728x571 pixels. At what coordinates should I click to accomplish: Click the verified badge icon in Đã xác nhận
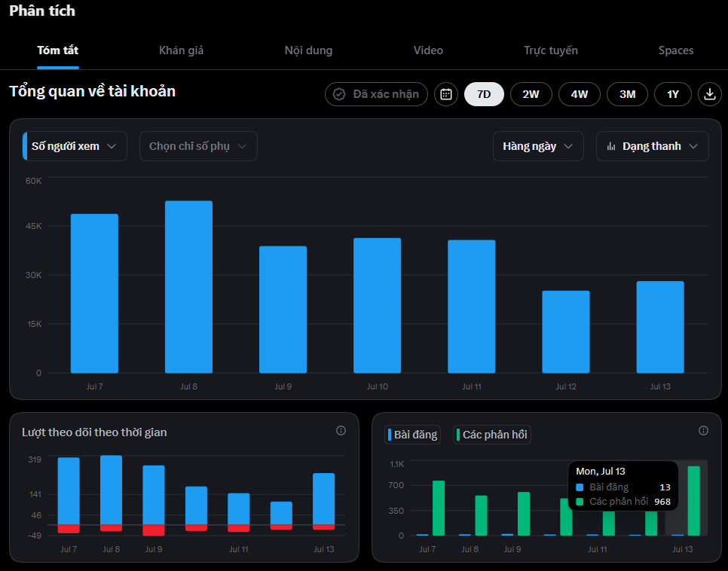tap(339, 94)
